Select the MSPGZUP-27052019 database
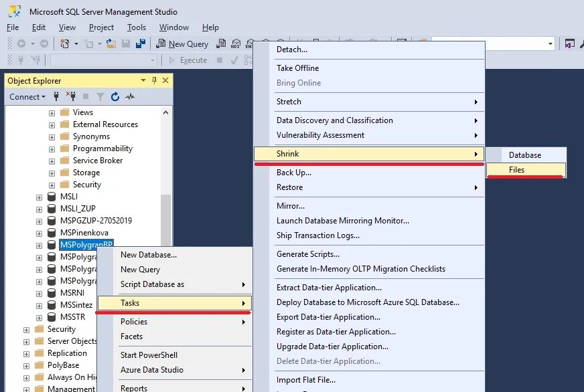584x392 pixels. (x=96, y=221)
